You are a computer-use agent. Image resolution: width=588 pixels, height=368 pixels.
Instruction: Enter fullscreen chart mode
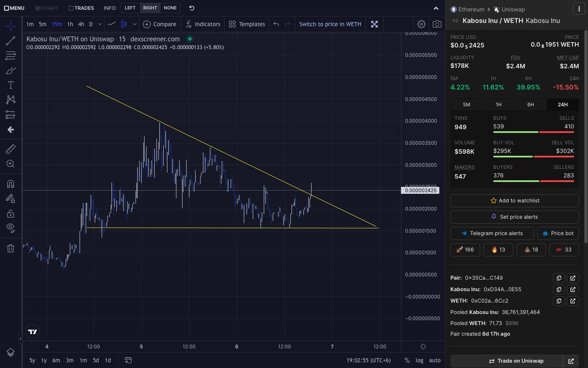[374, 24]
